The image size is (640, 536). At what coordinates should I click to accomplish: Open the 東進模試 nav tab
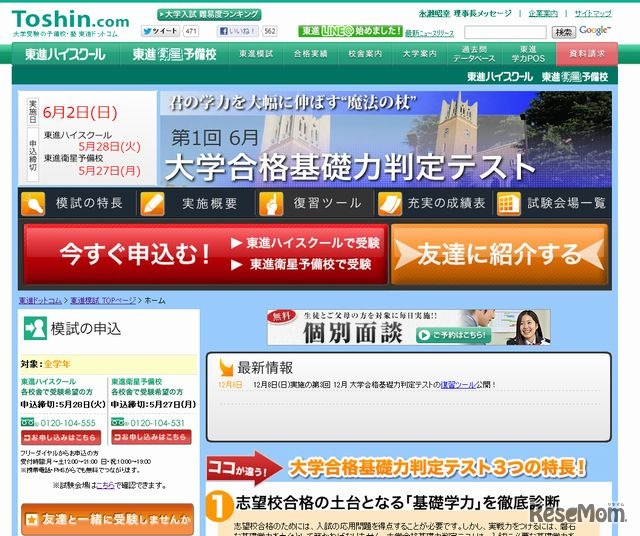(256, 54)
